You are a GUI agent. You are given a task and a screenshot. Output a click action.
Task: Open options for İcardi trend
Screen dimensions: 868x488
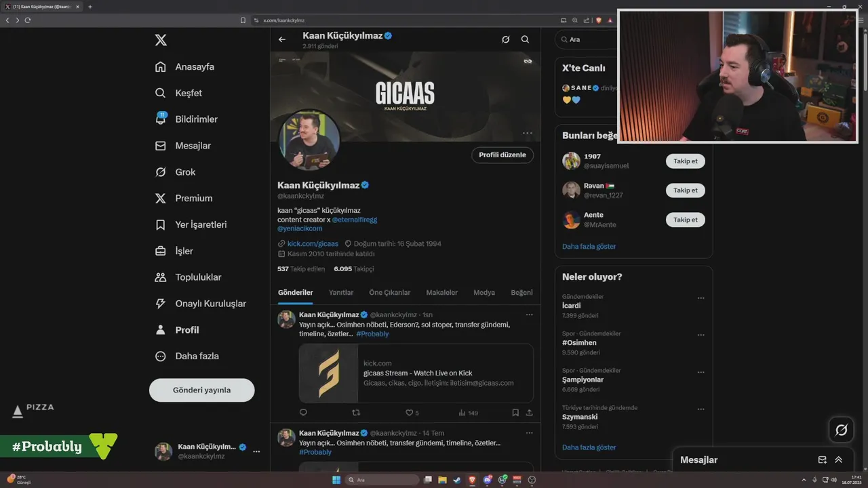(x=701, y=298)
